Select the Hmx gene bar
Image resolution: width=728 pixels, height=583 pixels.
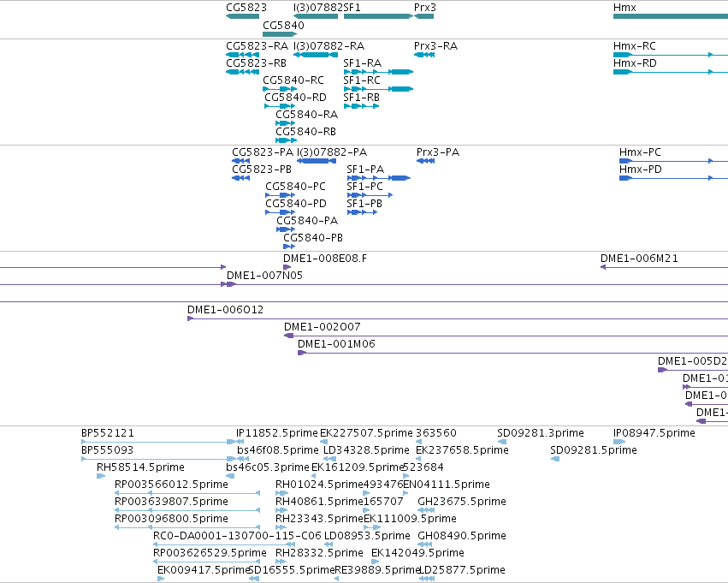pos(671,16)
